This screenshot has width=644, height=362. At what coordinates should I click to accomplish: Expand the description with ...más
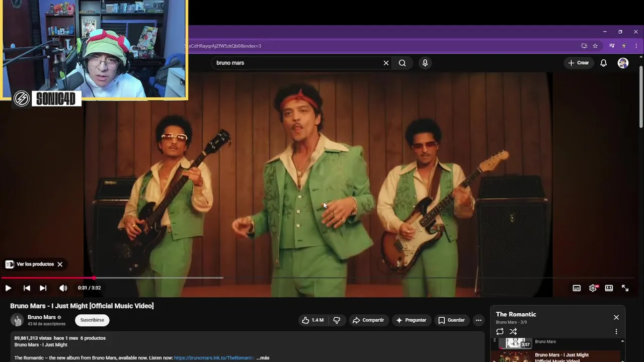pyautogui.click(x=263, y=358)
